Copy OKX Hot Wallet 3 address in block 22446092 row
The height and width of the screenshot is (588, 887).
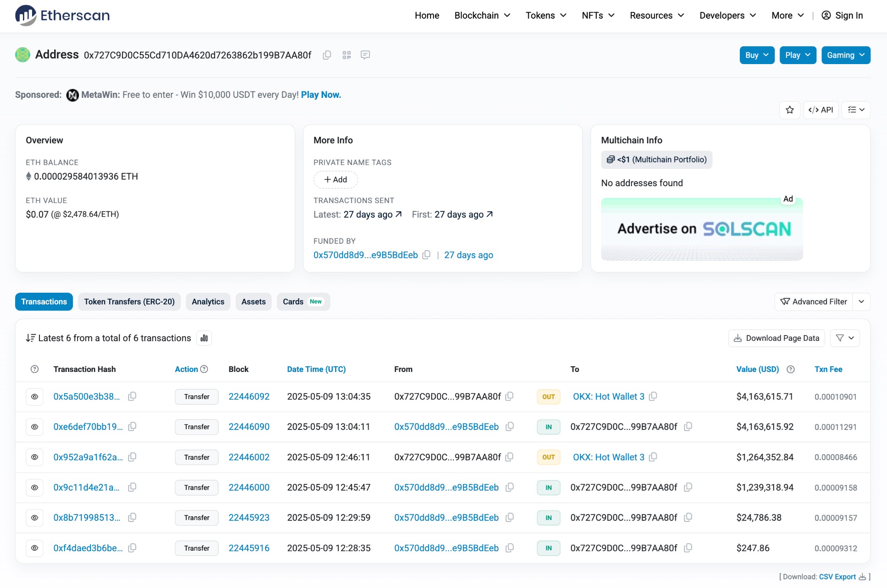[x=653, y=396]
